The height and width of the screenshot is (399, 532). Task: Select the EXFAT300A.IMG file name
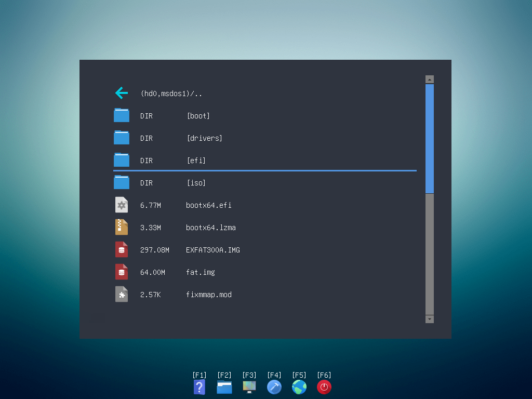pos(212,250)
